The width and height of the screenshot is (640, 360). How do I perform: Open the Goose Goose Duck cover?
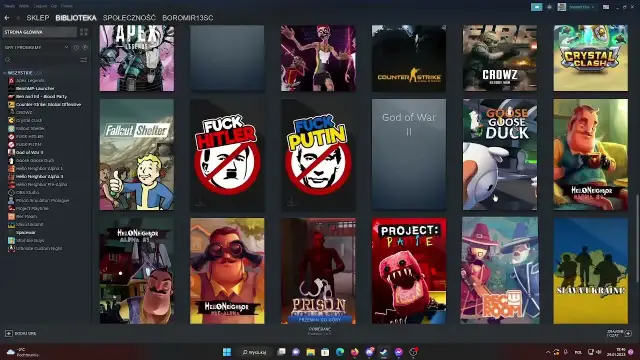pos(500,155)
